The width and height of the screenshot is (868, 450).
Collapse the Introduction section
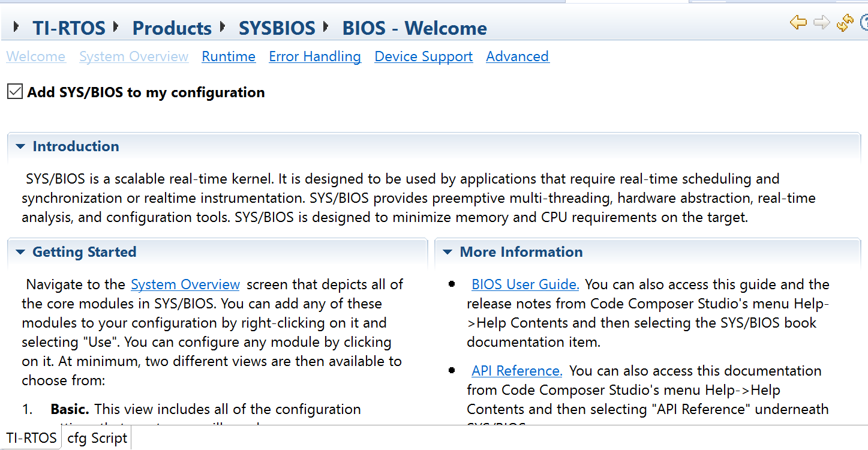[20, 146]
